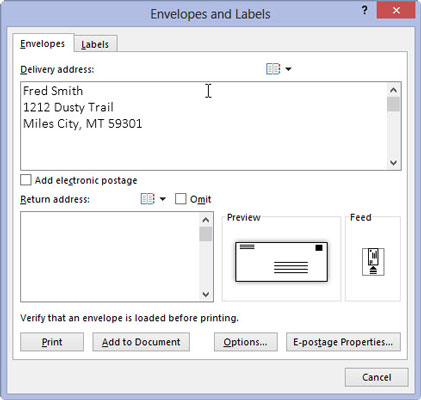Image resolution: width=421 pixels, height=400 pixels.
Task: Switch to the Labels tab
Action: 95,44
